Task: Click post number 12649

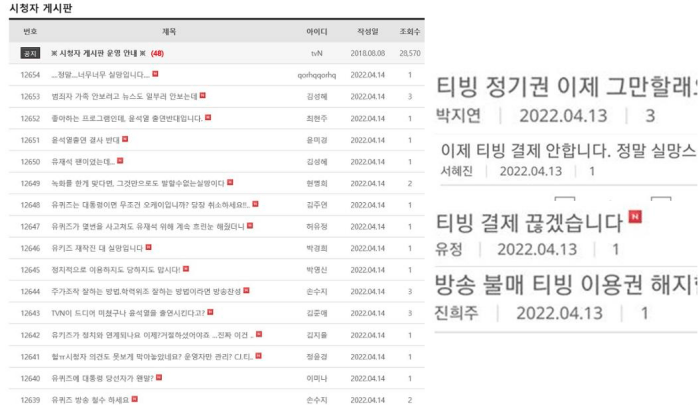Action: pyautogui.click(x=30, y=184)
